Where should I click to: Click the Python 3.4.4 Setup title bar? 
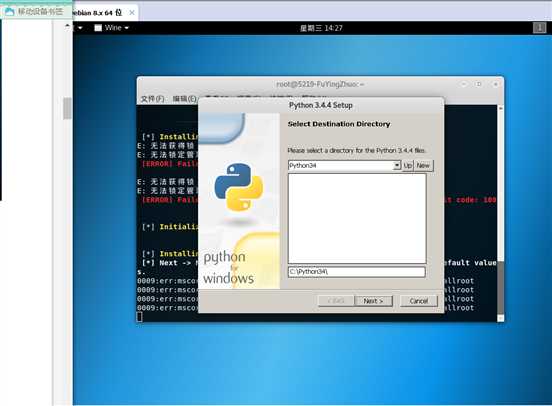[321, 105]
